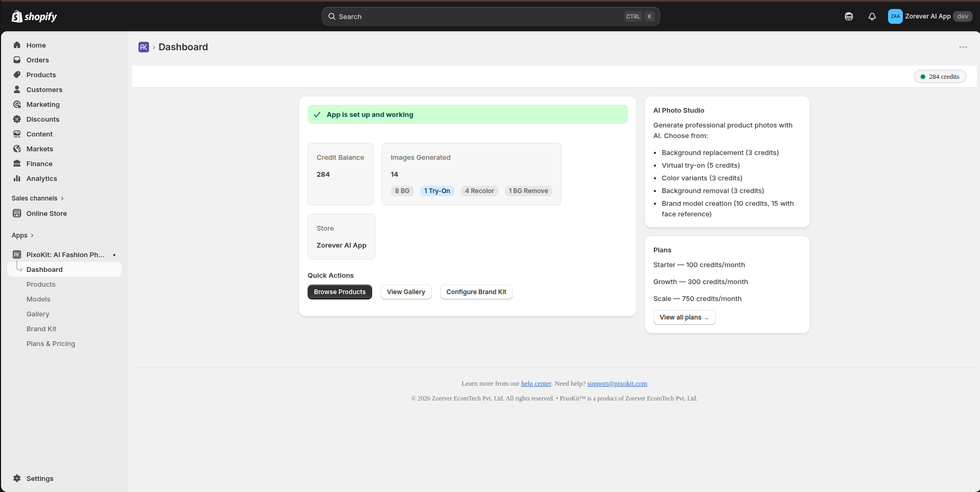Click View all plans button
This screenshot has height=492, width=980.
coord(685,317)
